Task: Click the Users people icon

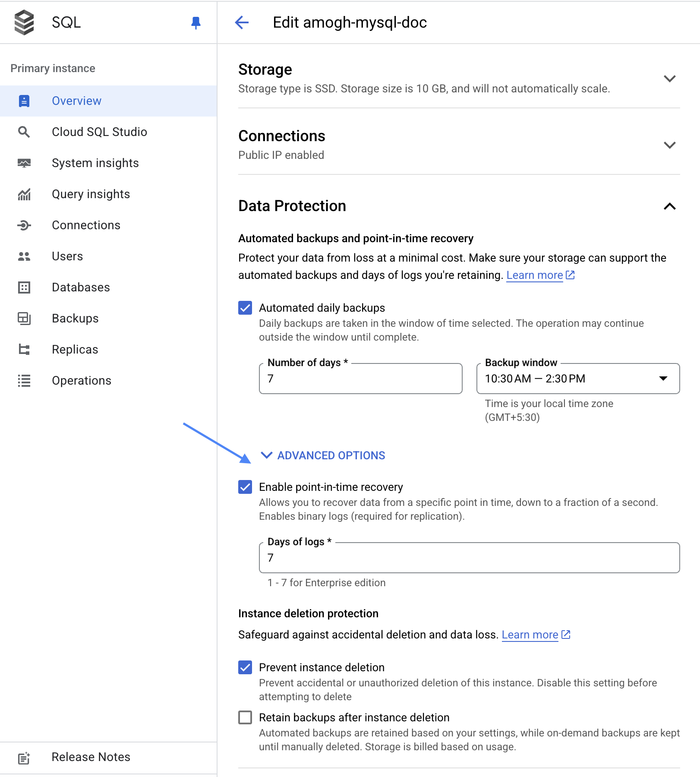Action: tap(24, 256)
